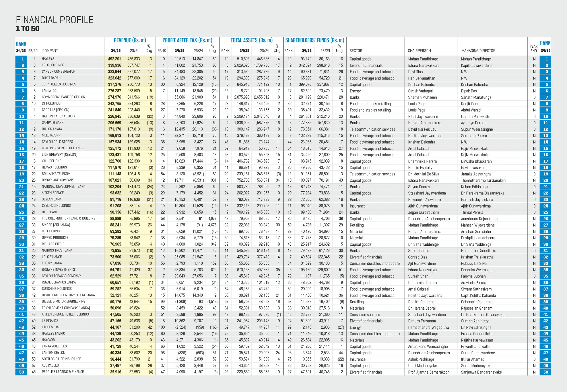Click the left blue rank 25 badge
Screen dimensions: 567x392
pyautogui.click(x=22, y=212)
